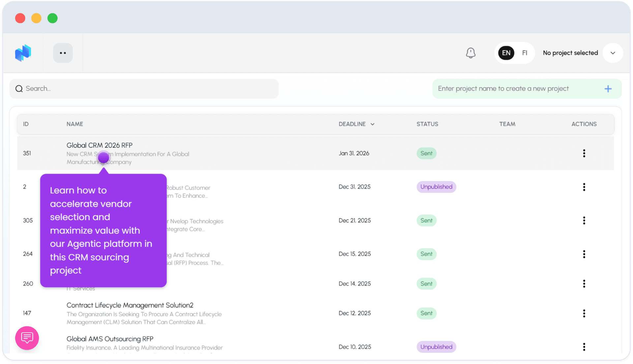Viewport: 633px width, 364px height.
Task: Click project ID 260
Action: [28, 284]
